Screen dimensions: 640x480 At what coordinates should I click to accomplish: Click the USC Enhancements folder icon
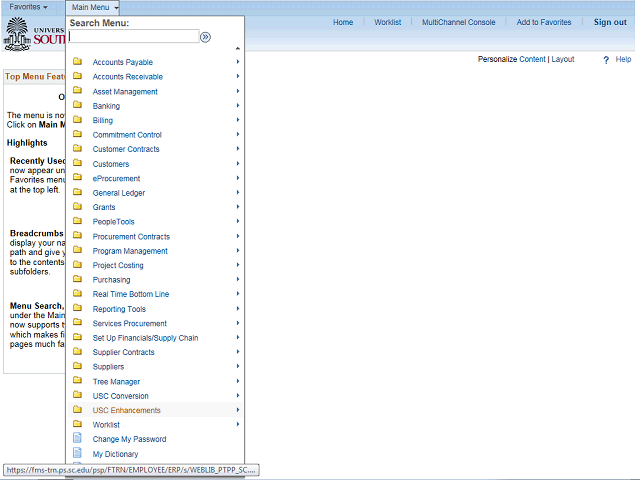78,409
